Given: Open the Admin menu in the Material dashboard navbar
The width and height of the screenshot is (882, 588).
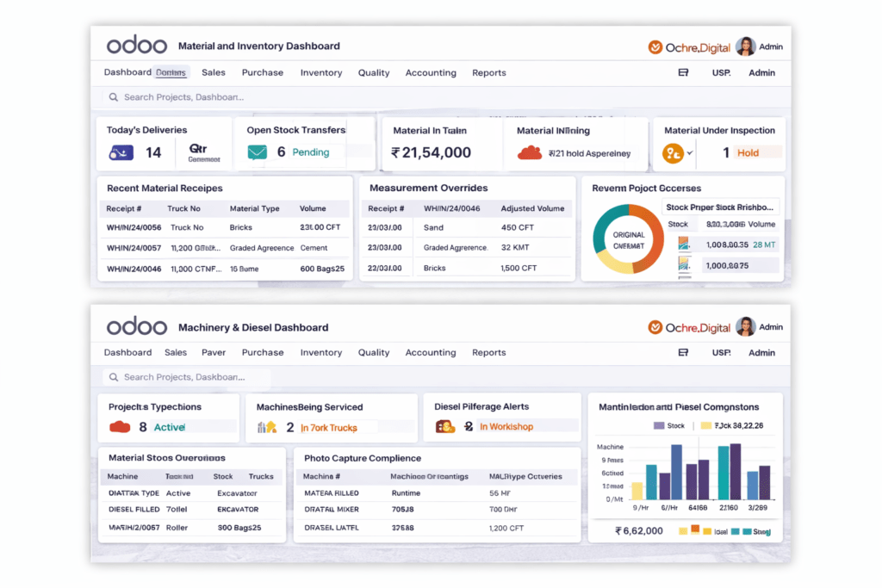Looking at the screenshot, I should click(x=761, y=73).
